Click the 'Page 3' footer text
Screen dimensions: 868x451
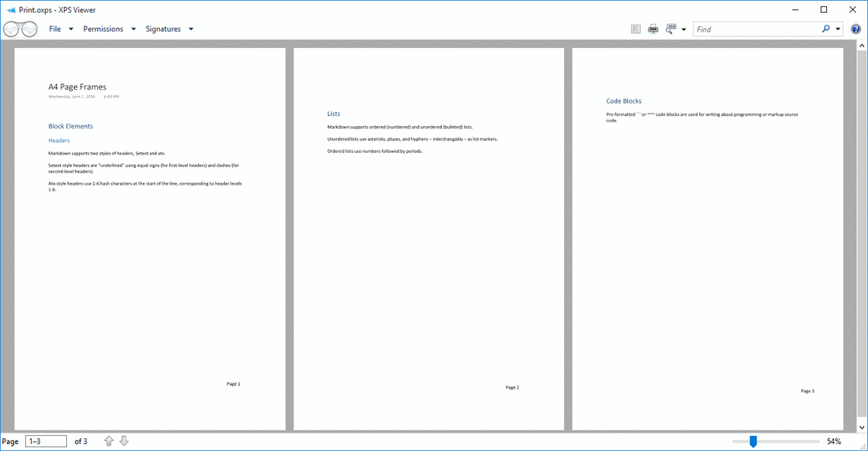(x=807, y=390)
